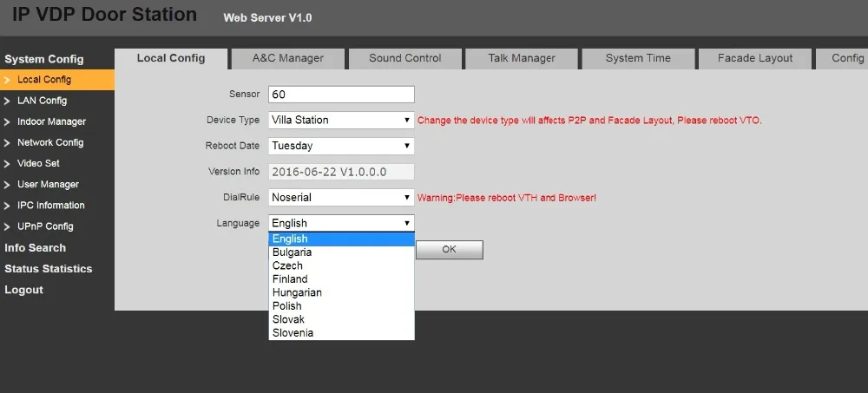The height and width of the screenshot is (393, 868).
Task: Click the IP VDP Door Station title
Action: [x=105, y=15]
